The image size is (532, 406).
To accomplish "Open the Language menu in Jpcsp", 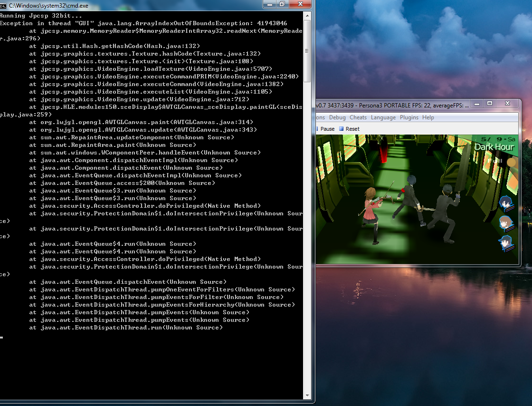I will [383, 117].
